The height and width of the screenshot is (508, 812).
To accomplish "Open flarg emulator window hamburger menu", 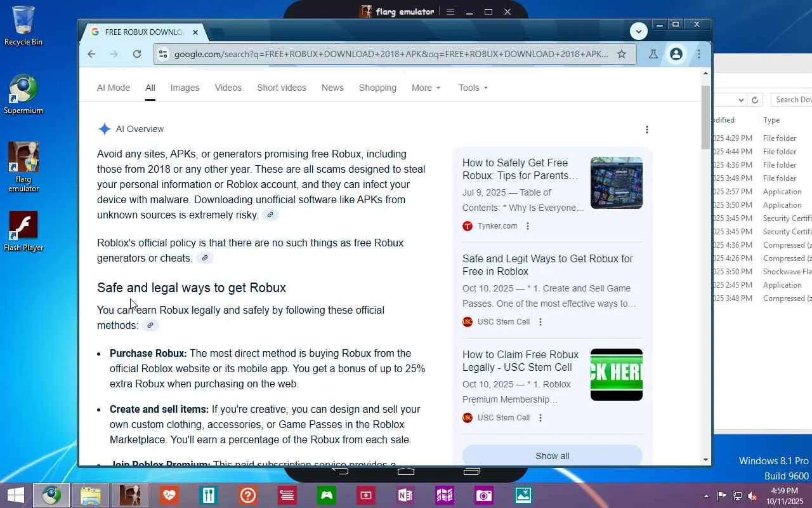I will 450,11.
